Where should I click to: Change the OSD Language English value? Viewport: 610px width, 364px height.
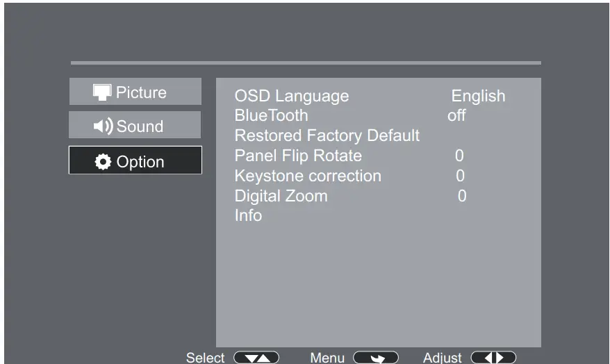point(478,96)
